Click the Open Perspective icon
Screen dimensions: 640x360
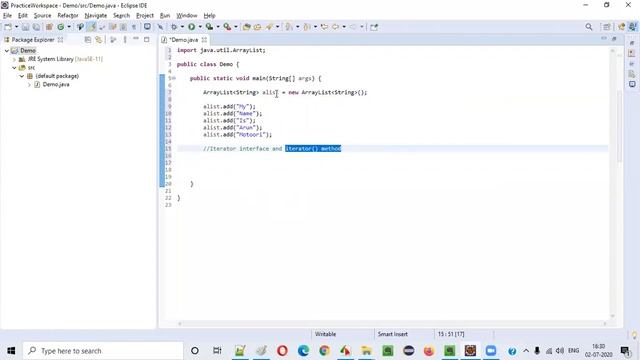point(607,27)
